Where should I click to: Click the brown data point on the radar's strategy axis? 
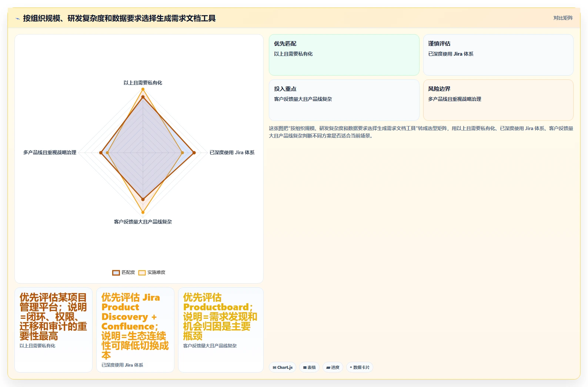click(x=101, y=153)
